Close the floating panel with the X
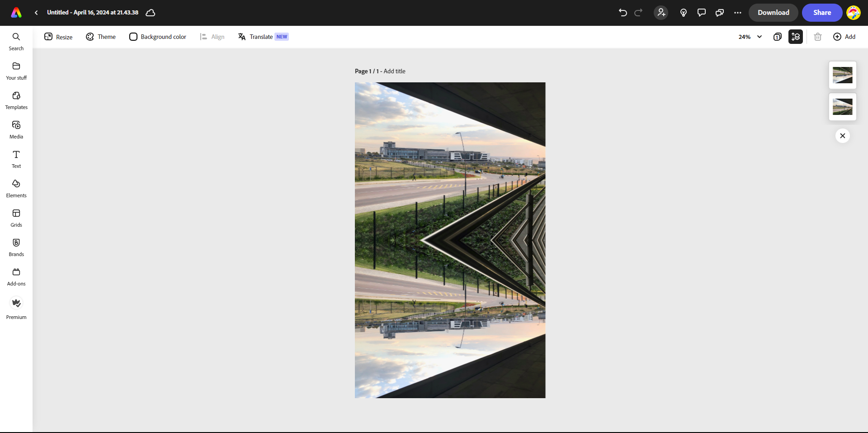868x433 pixels. point(843,135)
